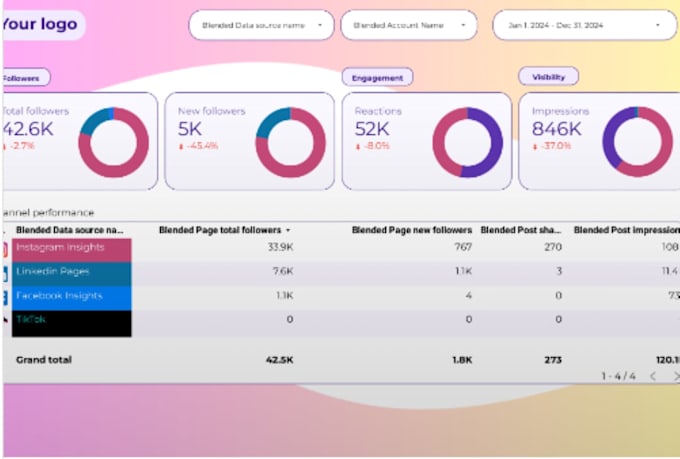
Task: Sort by Blended Page total followers header
Action: click(220, 230)
